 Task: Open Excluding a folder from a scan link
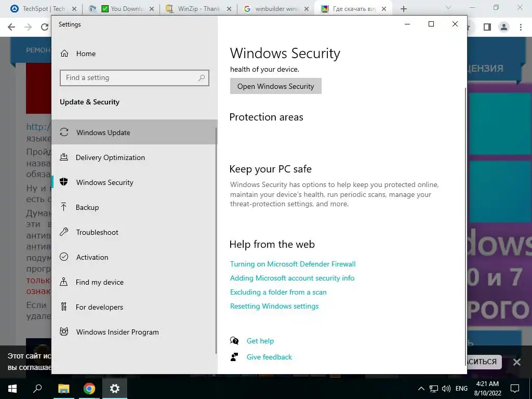coord(278,292)
